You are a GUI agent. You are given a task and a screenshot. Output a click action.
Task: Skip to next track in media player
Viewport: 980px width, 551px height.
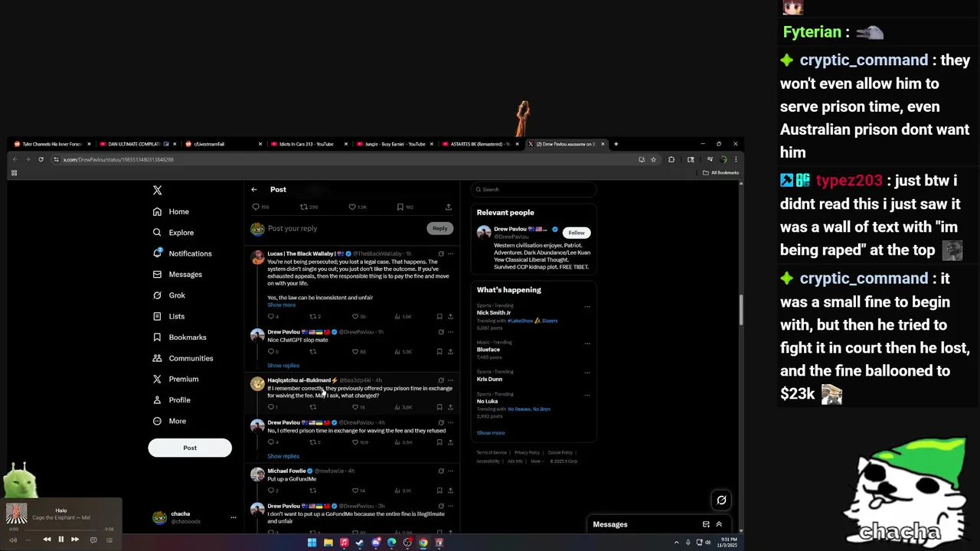click(75, 540)
